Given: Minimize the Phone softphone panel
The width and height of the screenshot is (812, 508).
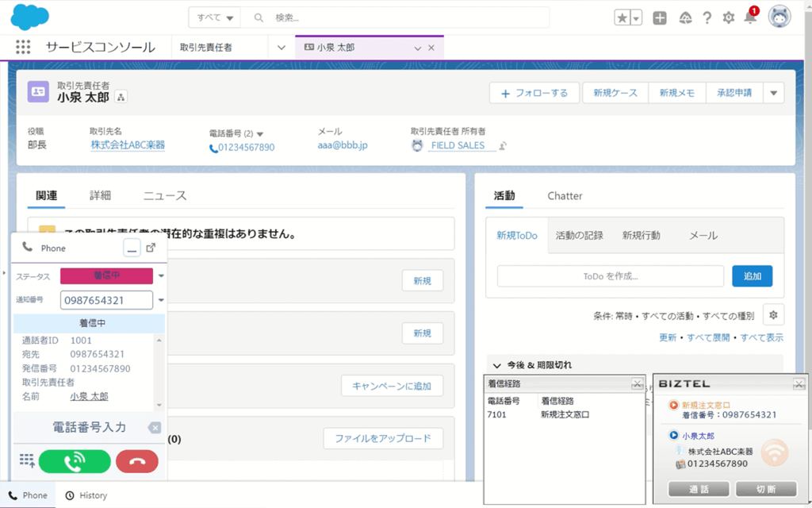Looking at the screenshot, I should 132,248.
